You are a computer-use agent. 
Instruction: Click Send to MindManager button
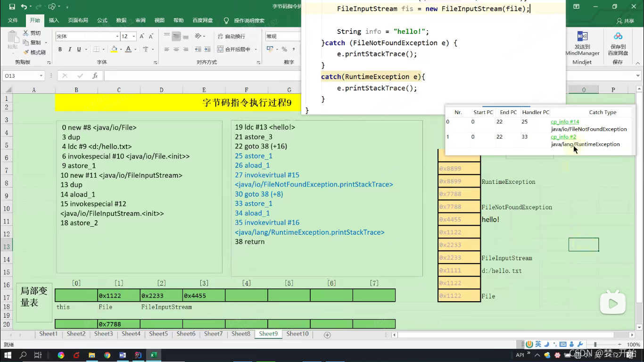coord(583,43)
